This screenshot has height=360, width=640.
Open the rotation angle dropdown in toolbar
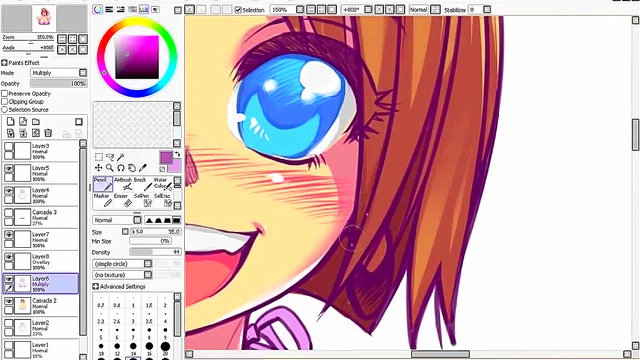pos(368,9)
